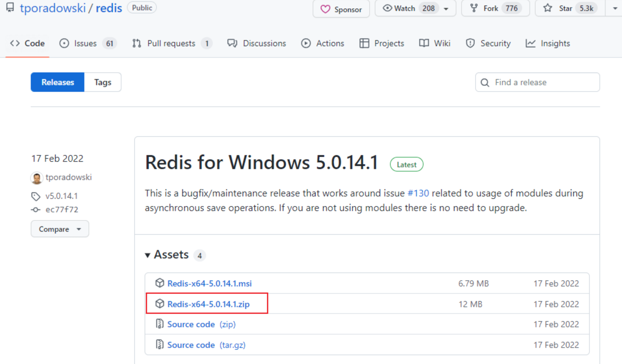Click the Actions play icon
The height and width of the screenshot is (364, 622).
pos(306,43)
